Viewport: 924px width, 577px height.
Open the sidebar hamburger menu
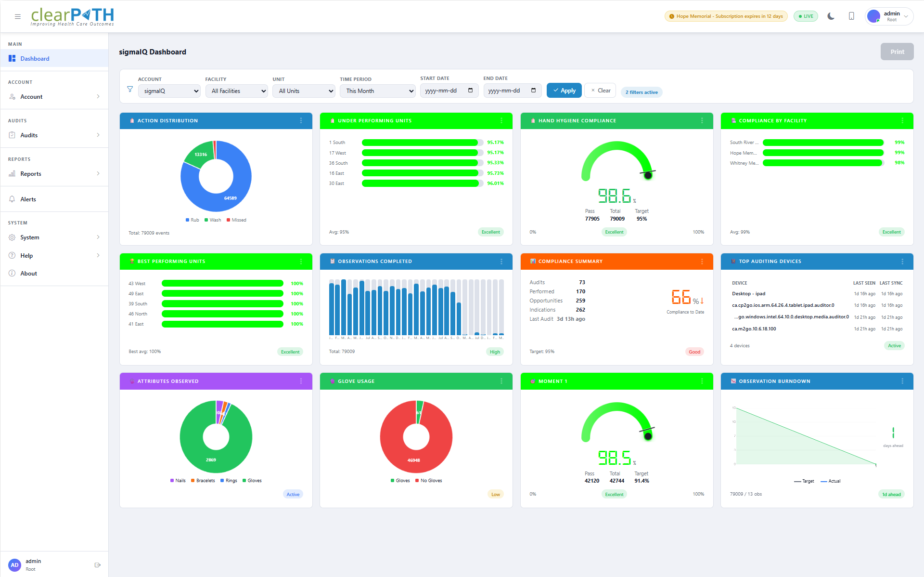point(18,16)
